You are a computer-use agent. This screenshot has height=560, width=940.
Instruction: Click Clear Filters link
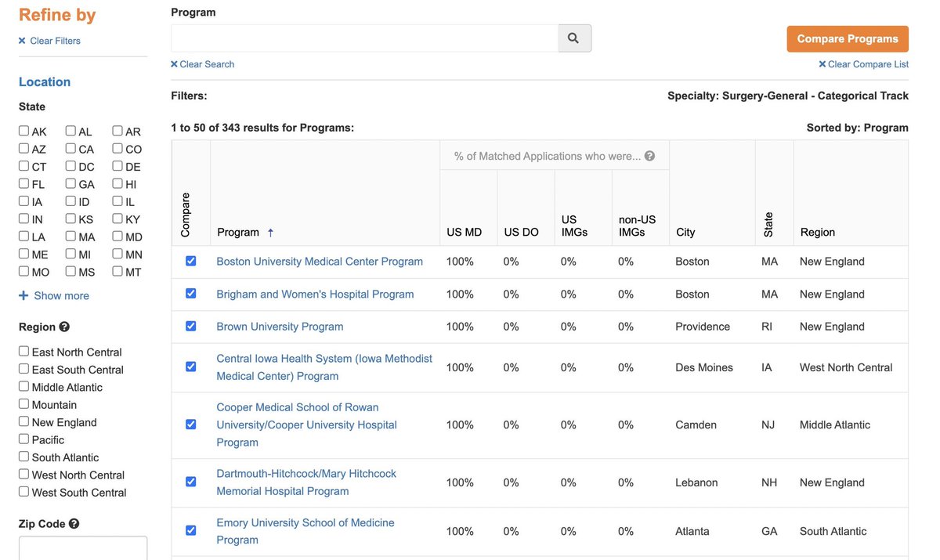point(49,41)
